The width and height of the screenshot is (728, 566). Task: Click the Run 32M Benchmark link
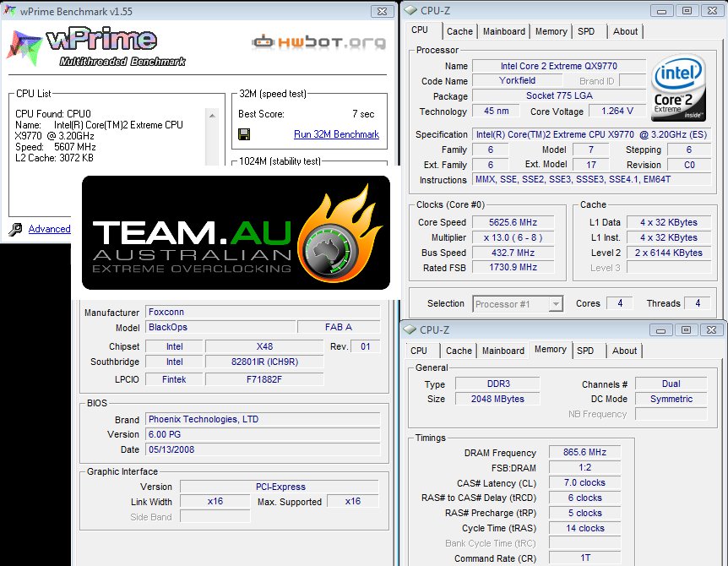click(336, 134)
